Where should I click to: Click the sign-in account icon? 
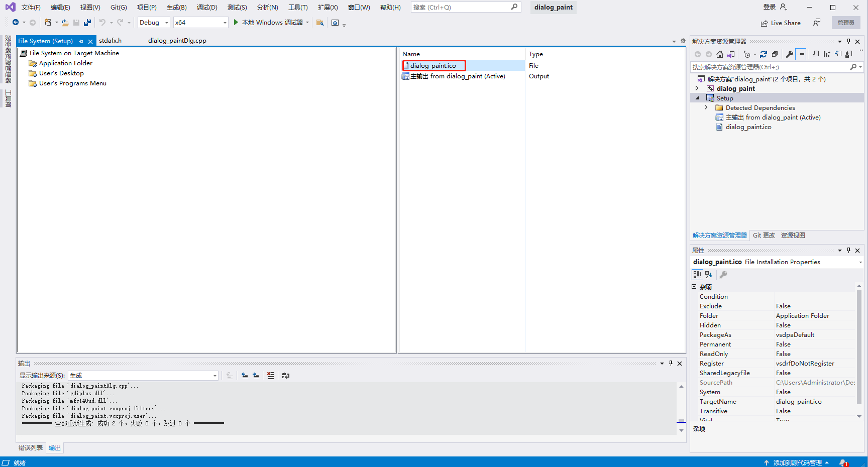[784, 7]
